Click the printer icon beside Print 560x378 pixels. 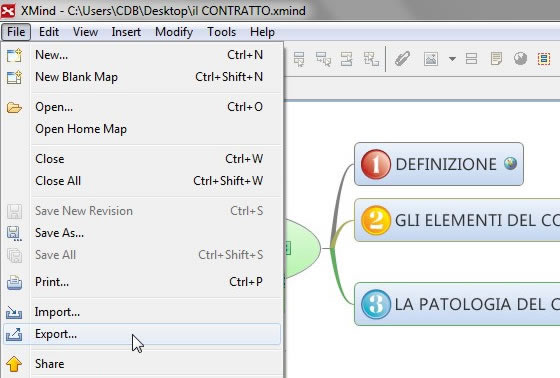[x=14, y=282]
